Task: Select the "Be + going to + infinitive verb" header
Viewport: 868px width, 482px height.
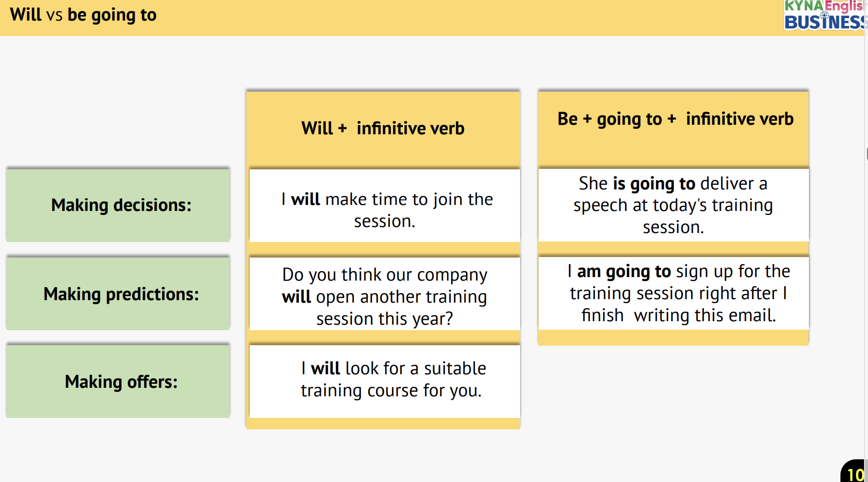Action: pos(675,119)
